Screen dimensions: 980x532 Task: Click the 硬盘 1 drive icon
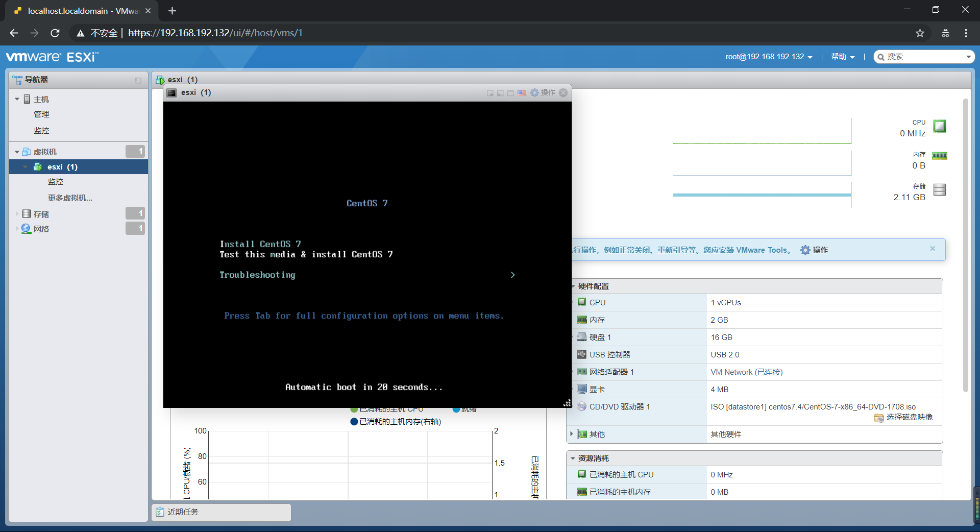point(581,337)
